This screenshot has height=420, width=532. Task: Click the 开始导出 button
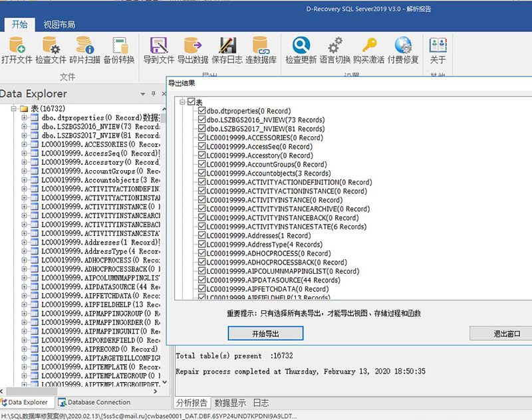pos(265,334)
